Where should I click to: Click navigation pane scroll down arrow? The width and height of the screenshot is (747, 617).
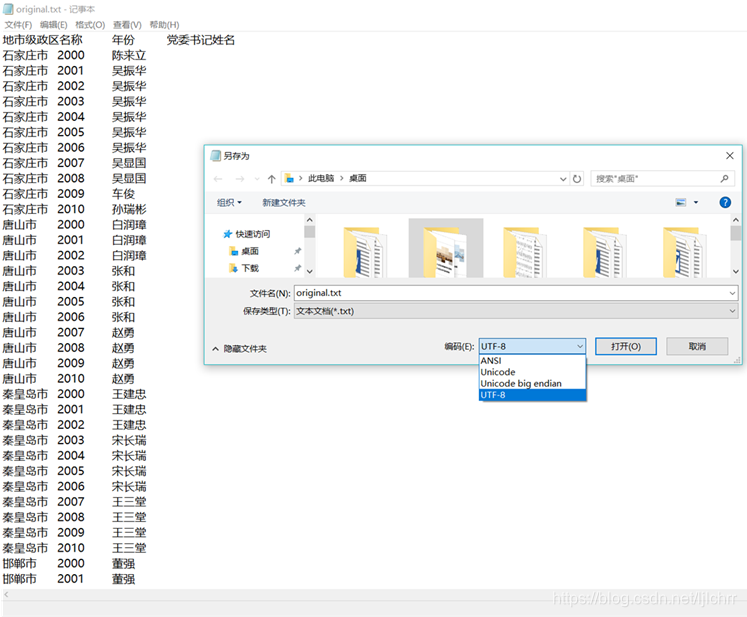click(x=310, y=271)
